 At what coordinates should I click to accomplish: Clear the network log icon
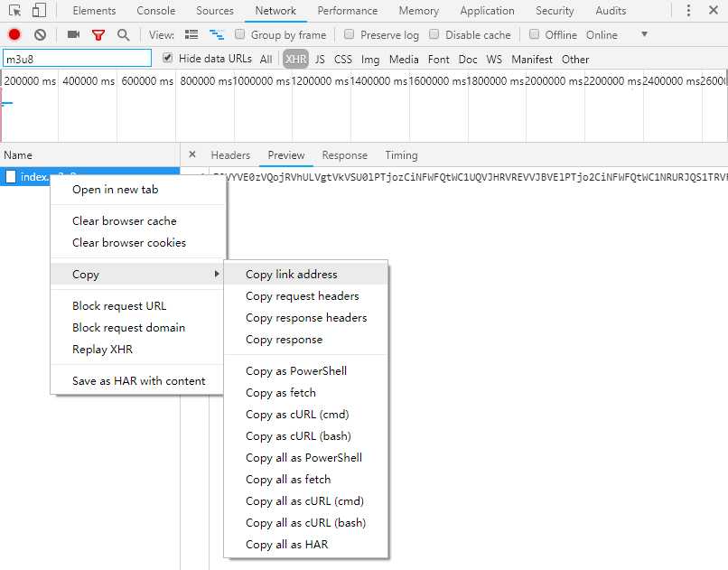41,34
